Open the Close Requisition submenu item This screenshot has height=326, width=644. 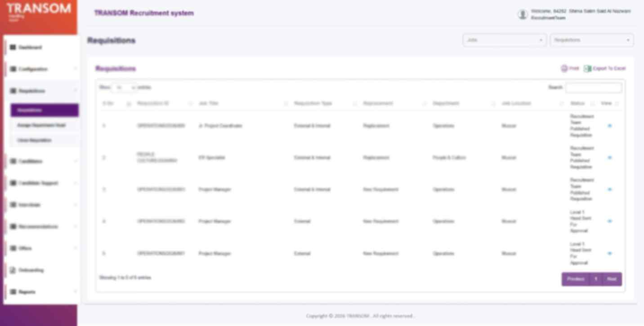pos(45,140)
